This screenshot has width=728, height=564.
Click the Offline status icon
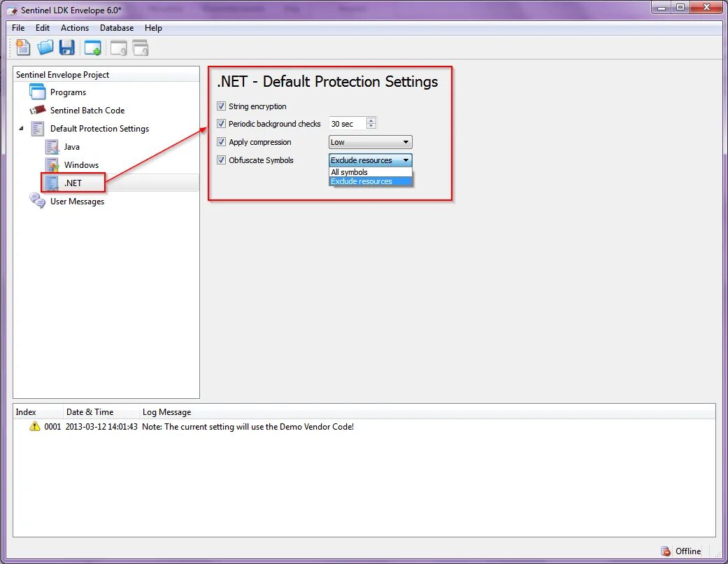point(666,551)
